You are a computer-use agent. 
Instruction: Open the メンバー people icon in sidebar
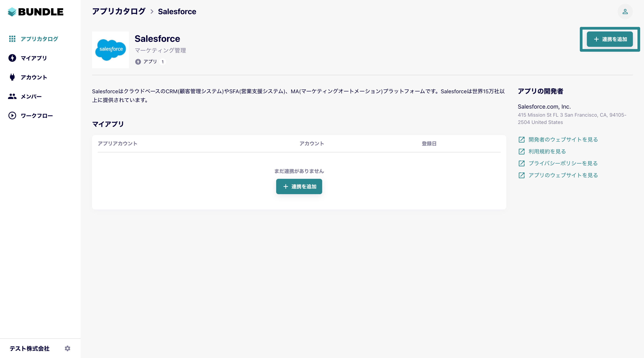pos(12,96)
